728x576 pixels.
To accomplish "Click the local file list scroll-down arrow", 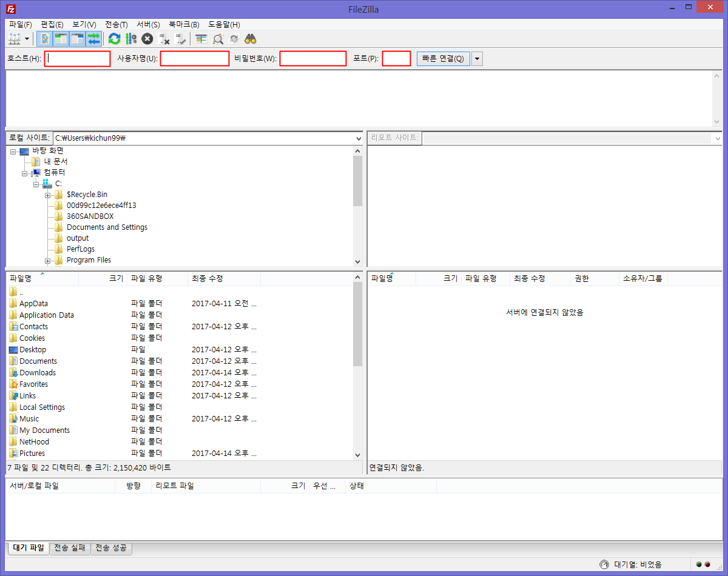I will point(358,455).
